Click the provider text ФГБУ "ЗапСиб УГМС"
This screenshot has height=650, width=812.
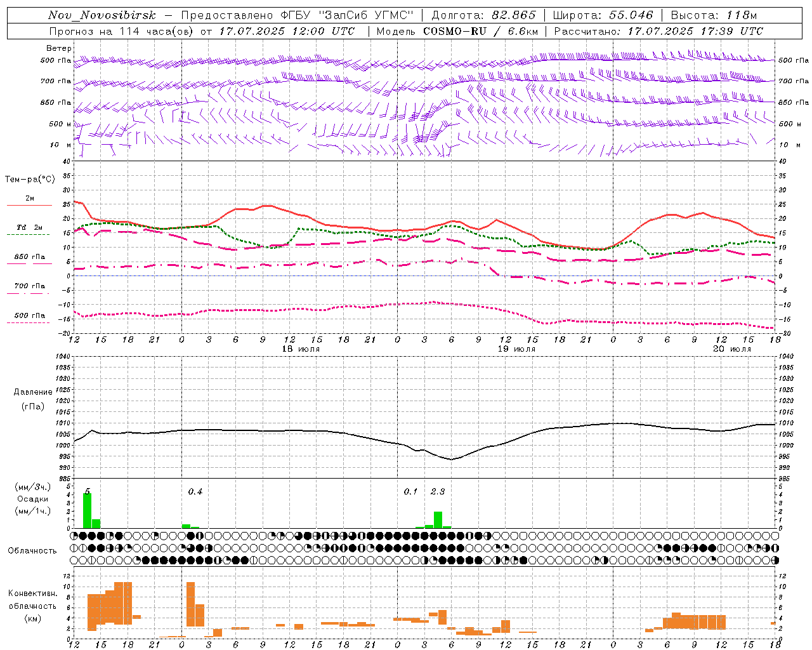click(x=347, y=15)
